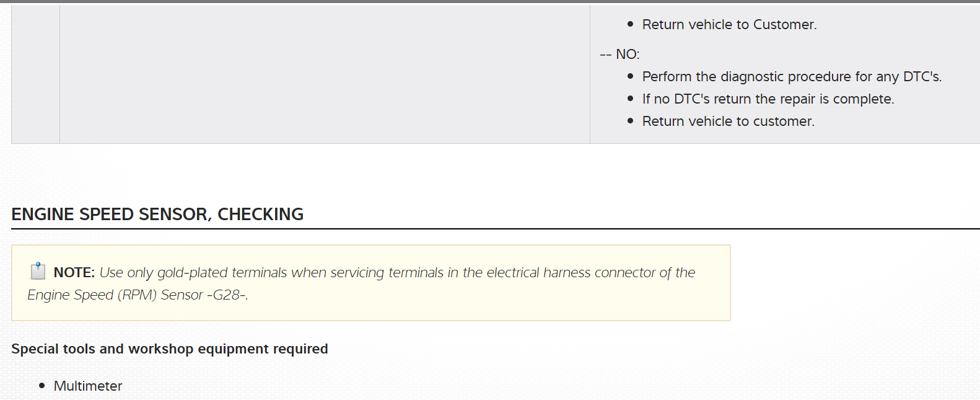Click the bullet before "Perform the diagnostic procedure"
This screenshot has height=400, width=980.
[631, 76]
